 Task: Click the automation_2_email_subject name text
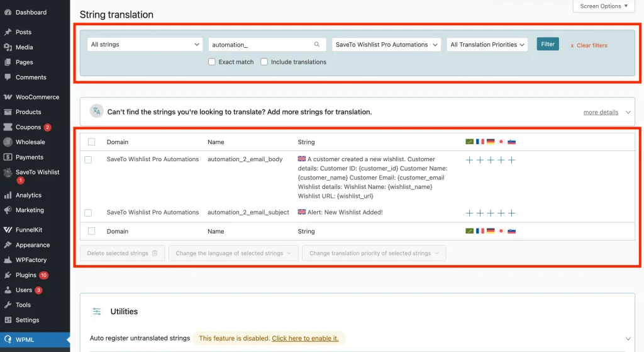click(248, 212)
